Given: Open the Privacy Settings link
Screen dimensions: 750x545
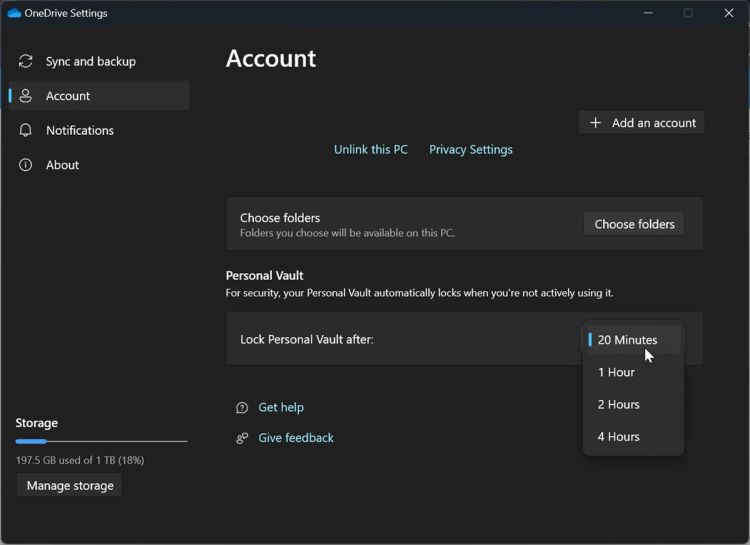Looking at the screenshot, I should pos(471,150).
